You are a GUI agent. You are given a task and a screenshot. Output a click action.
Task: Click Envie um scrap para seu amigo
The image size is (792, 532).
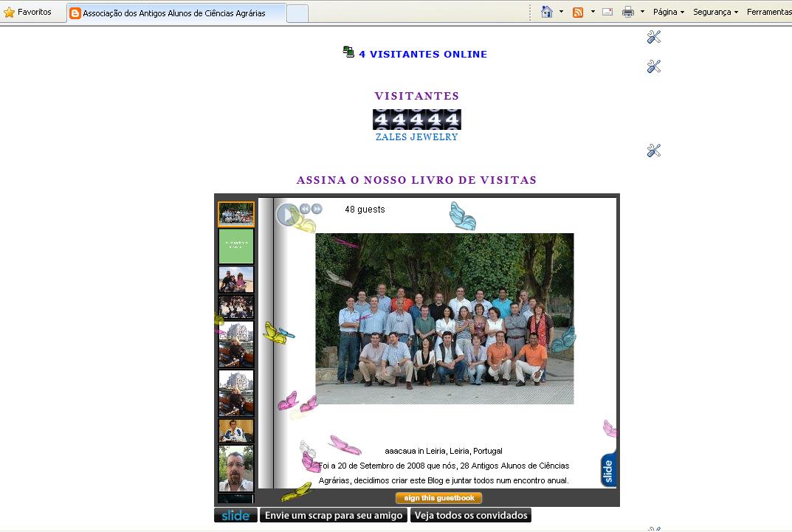[334, 515]
